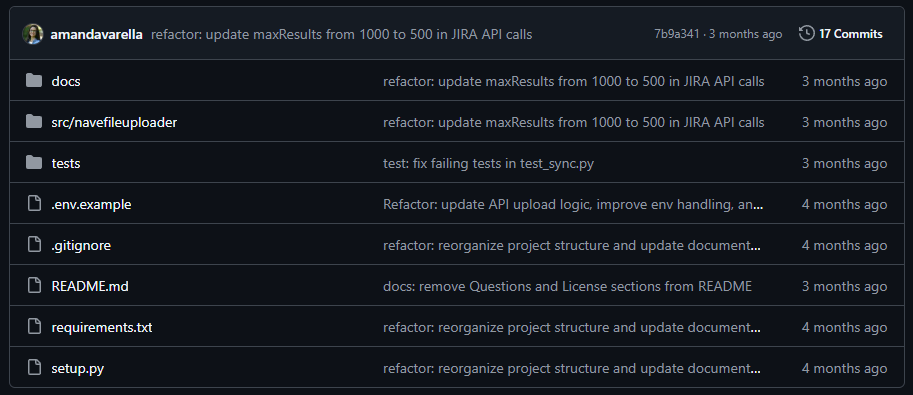Open the src/navefileuploader row commit message
The width and height of the screenshot is (913, 395).
click(x=574, y=122)
